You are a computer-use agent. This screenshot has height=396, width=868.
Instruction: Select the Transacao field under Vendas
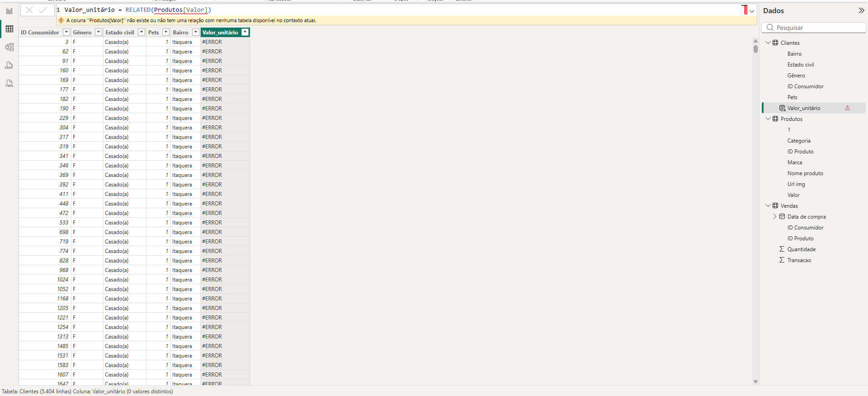pos(799,260)
